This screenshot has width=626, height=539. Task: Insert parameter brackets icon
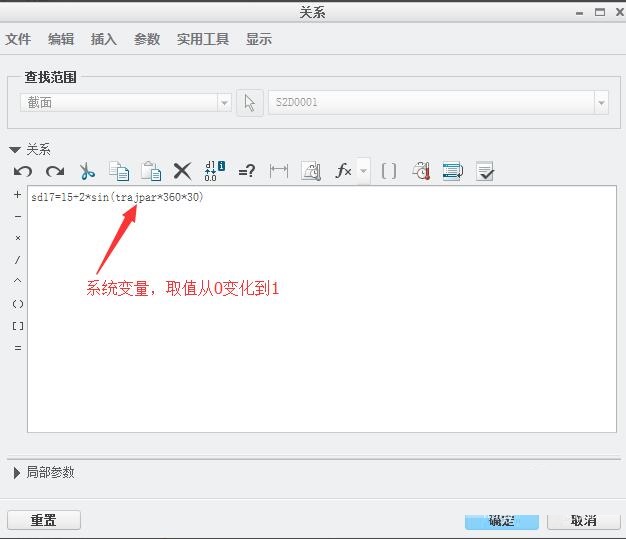coord(389,171)
